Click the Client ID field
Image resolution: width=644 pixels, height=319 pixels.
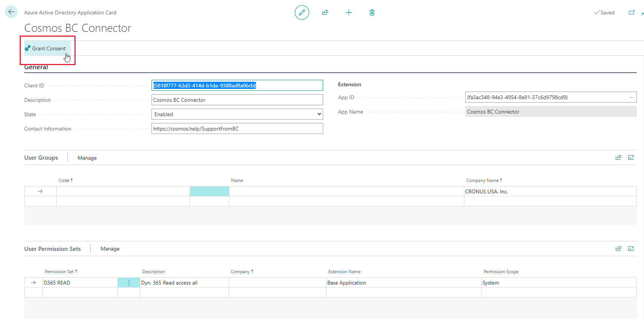[x=237, y=86]
